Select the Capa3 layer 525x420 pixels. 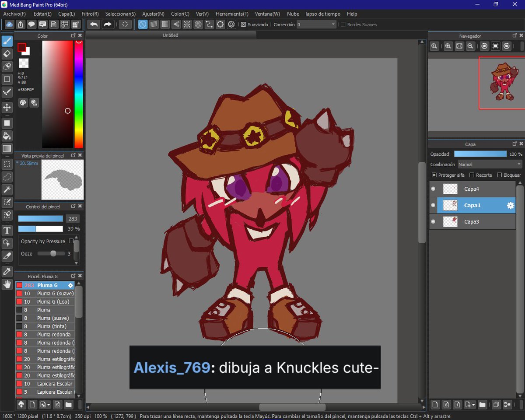472,222
